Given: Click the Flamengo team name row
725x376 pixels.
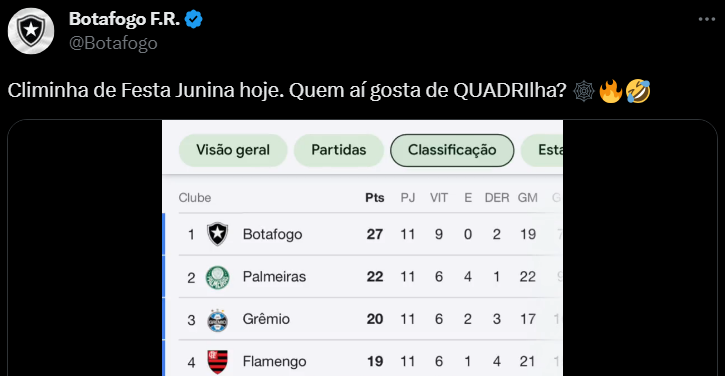Looking at the screenshot, I should tap(363, 362).
